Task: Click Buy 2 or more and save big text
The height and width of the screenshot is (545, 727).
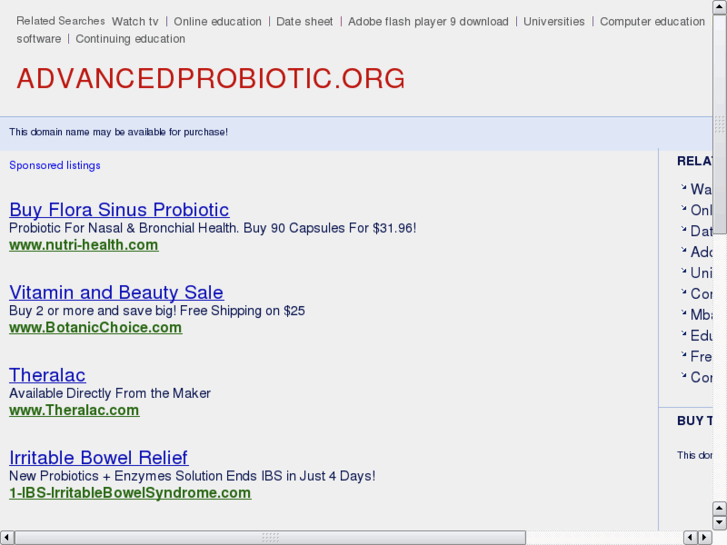Action: 157,311
